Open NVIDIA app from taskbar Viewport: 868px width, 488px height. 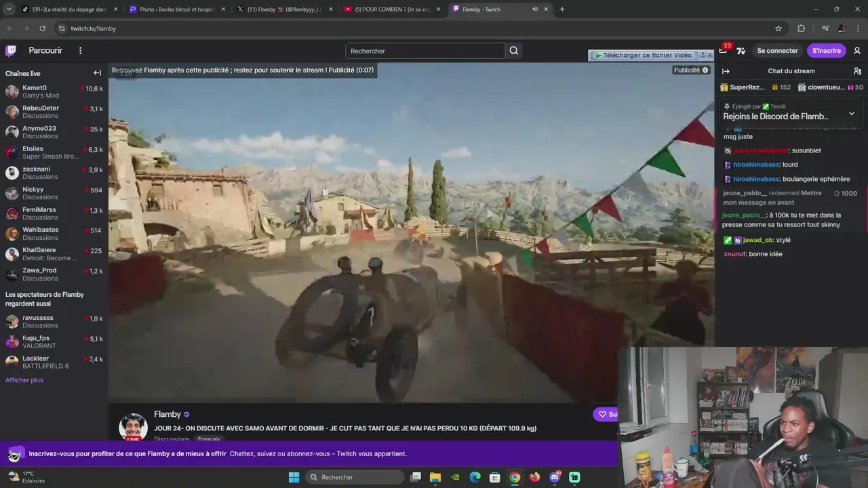coord(456,477)
